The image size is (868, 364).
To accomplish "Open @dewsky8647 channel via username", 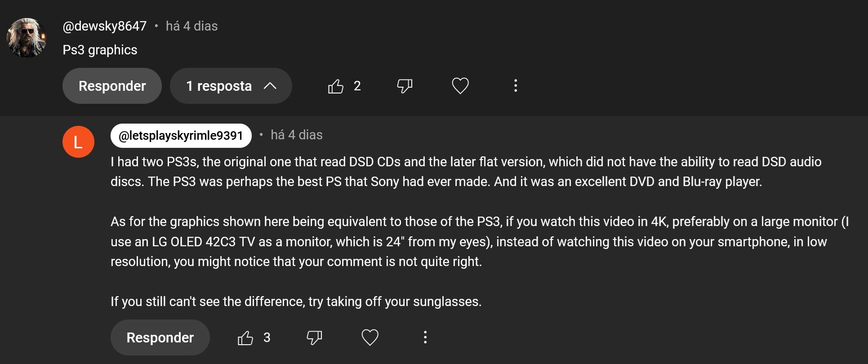I will [105, 26].
